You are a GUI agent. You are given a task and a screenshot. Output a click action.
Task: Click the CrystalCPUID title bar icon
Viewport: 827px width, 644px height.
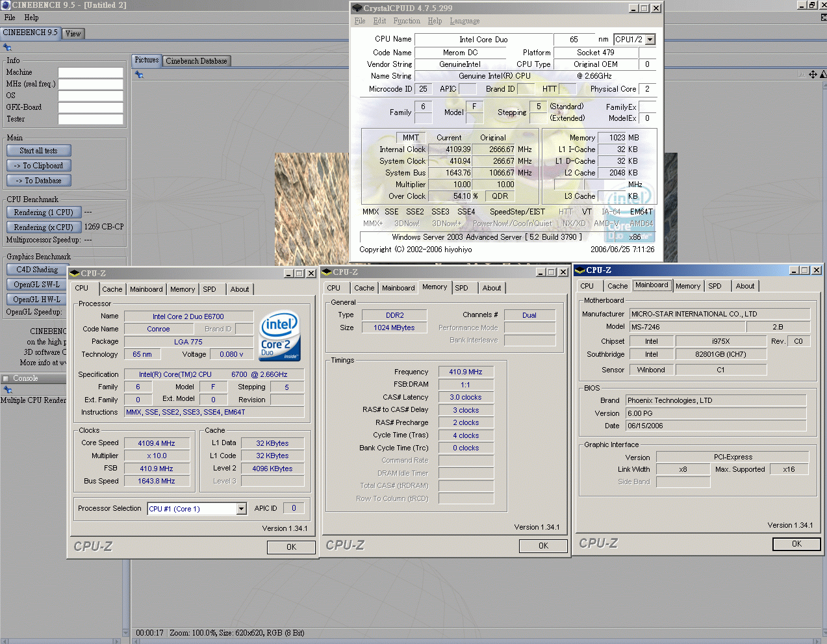pos(357,8)
